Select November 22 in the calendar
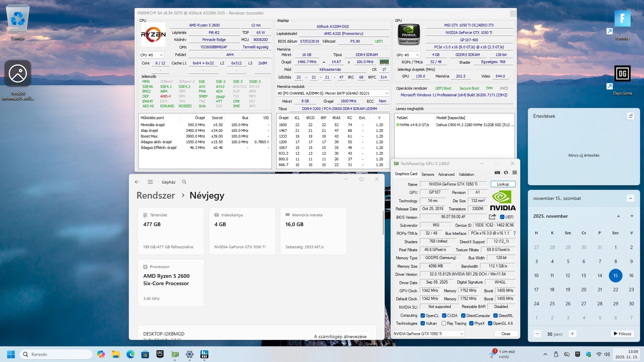 (x=615, y=290)
